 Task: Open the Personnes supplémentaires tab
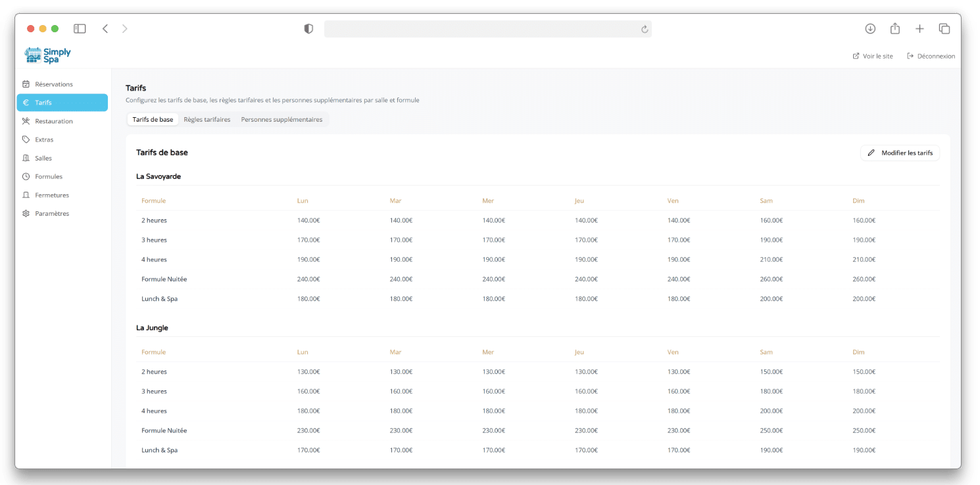(282, 120)
